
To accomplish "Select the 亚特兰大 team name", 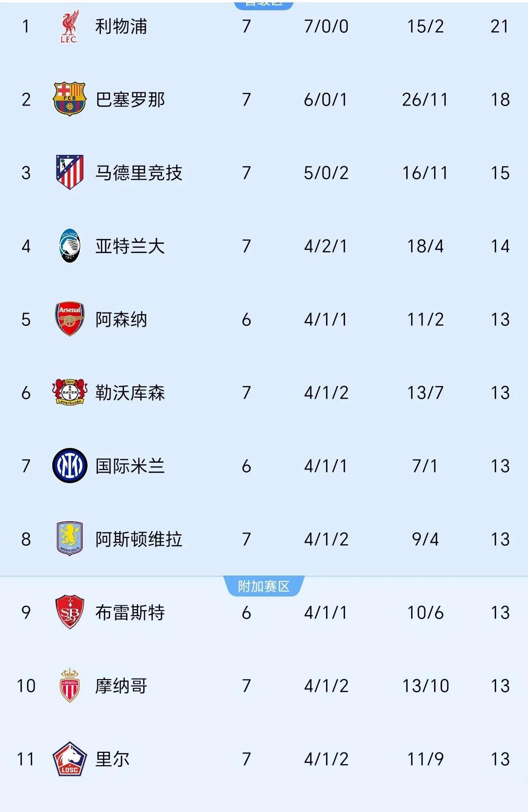I will coord(130,246).
